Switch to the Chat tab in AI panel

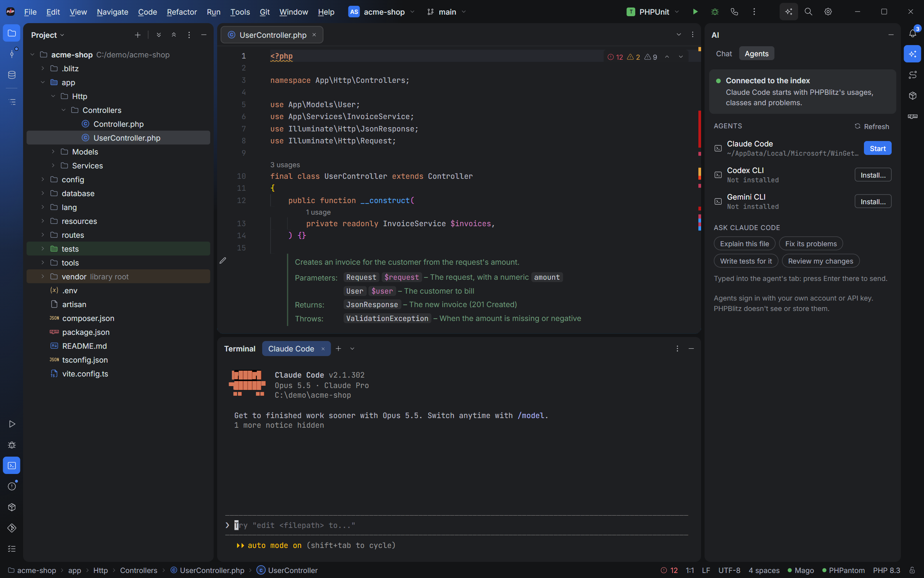724,54
